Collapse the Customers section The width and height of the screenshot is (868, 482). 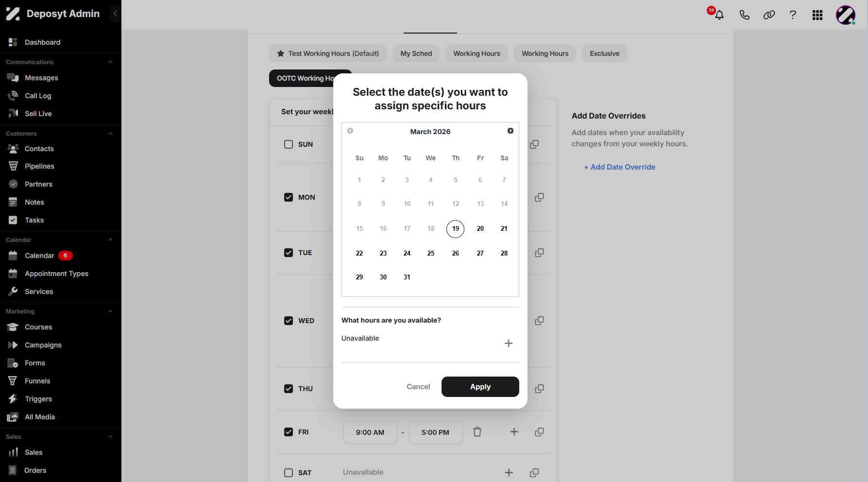tap(110, 134)
